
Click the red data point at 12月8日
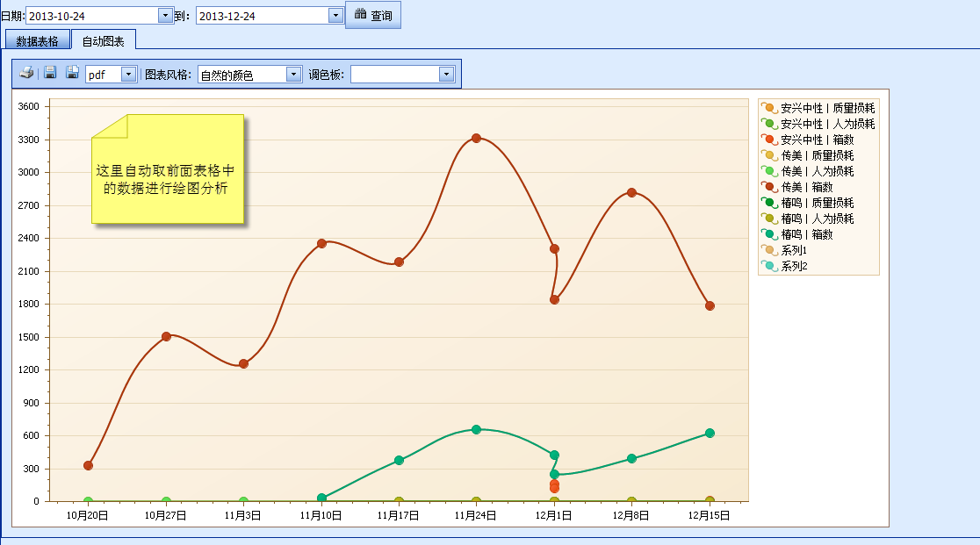632,192
